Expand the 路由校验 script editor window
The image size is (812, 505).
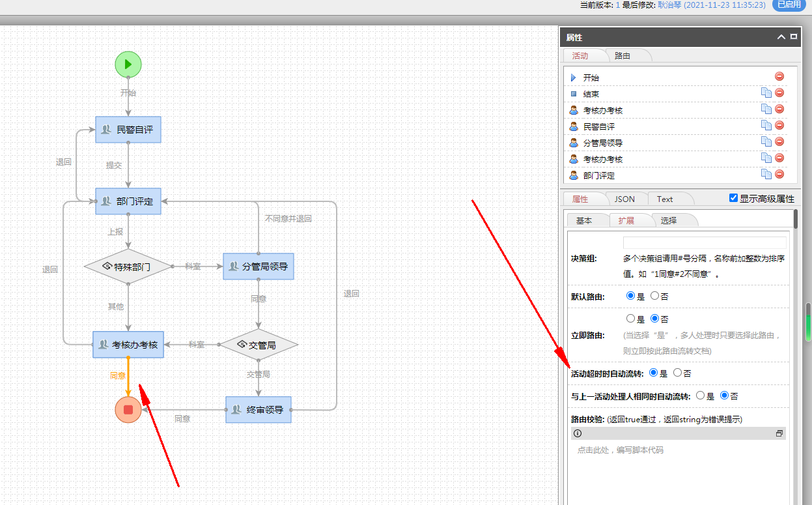[x=779, y=433]
